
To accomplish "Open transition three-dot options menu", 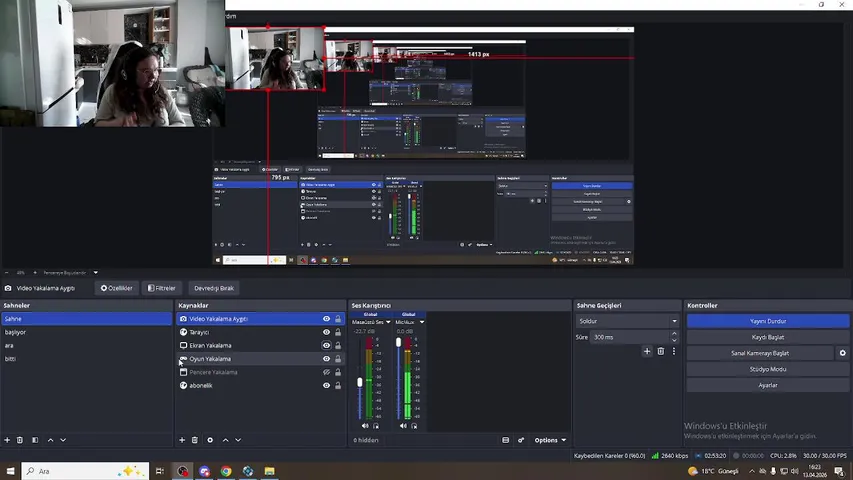I will point(673,352).
